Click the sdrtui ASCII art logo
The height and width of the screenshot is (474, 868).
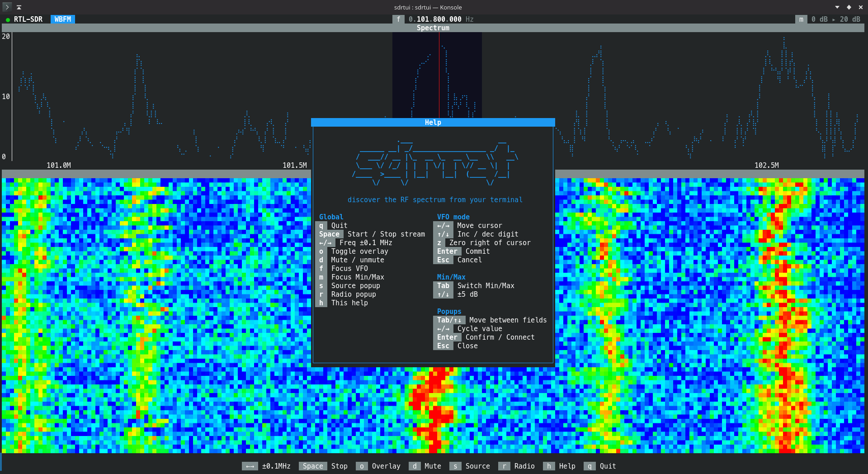[x=435, y=163]
